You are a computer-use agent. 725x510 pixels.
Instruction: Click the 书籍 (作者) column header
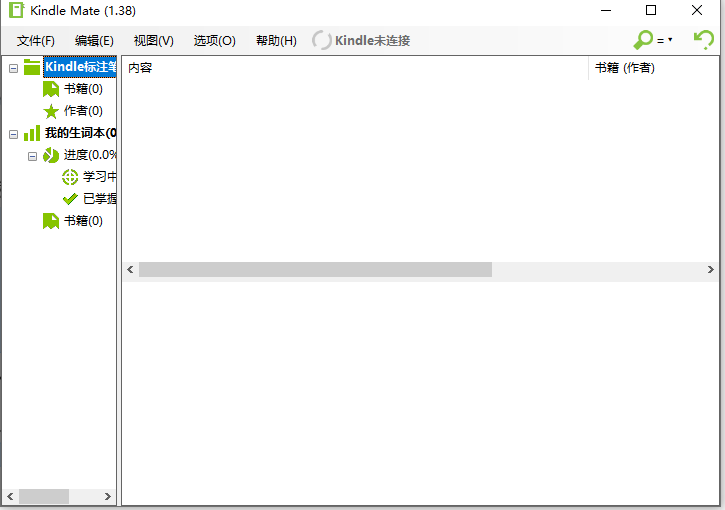coord(653,68)
